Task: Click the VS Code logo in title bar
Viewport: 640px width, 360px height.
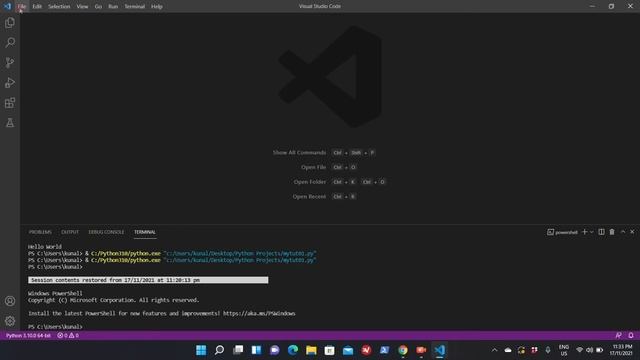Action: (x=7, y=6)
